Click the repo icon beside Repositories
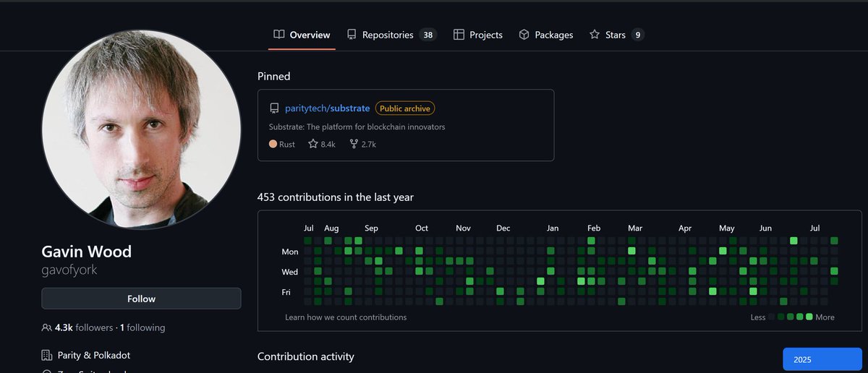The image size is (868, 373). coord(352,35)
